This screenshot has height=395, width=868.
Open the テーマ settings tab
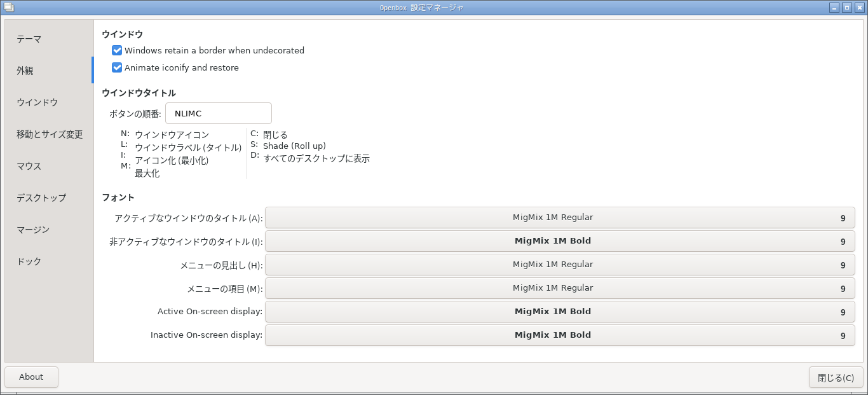tap(49, 39)
